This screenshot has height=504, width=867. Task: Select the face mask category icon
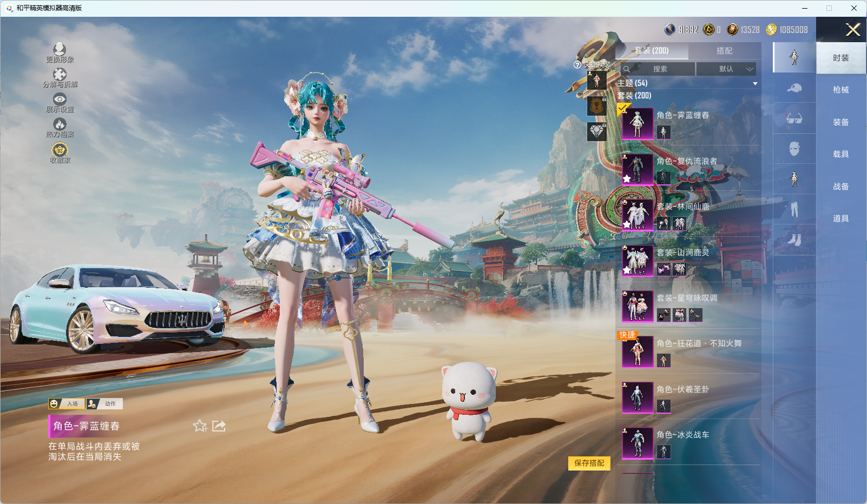click(x=794, y=149)
